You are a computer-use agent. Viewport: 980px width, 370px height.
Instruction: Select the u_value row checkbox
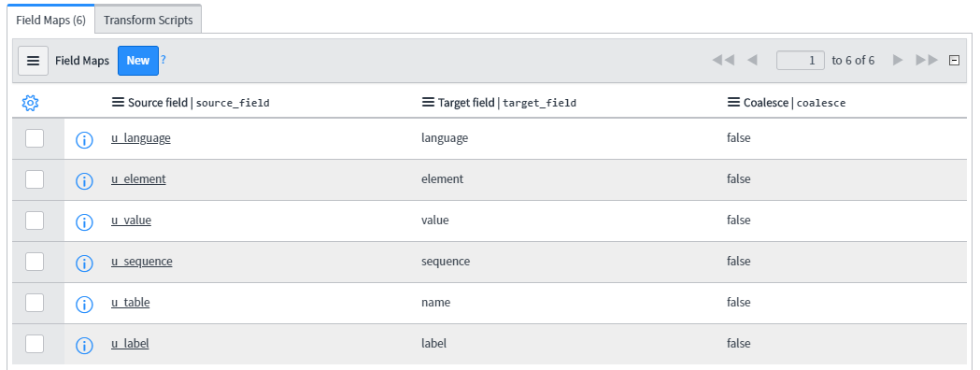tap(35, 221)
